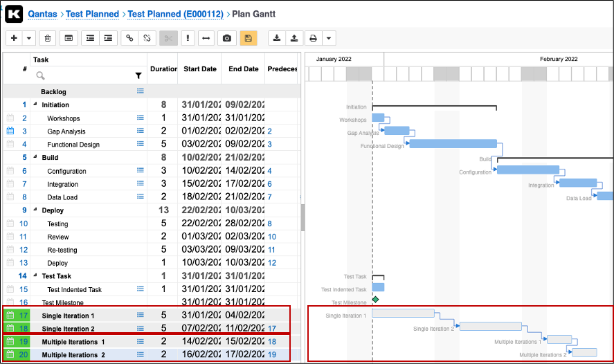
Task: Open the Add task dropdown arrow
Action: (29, 38)
